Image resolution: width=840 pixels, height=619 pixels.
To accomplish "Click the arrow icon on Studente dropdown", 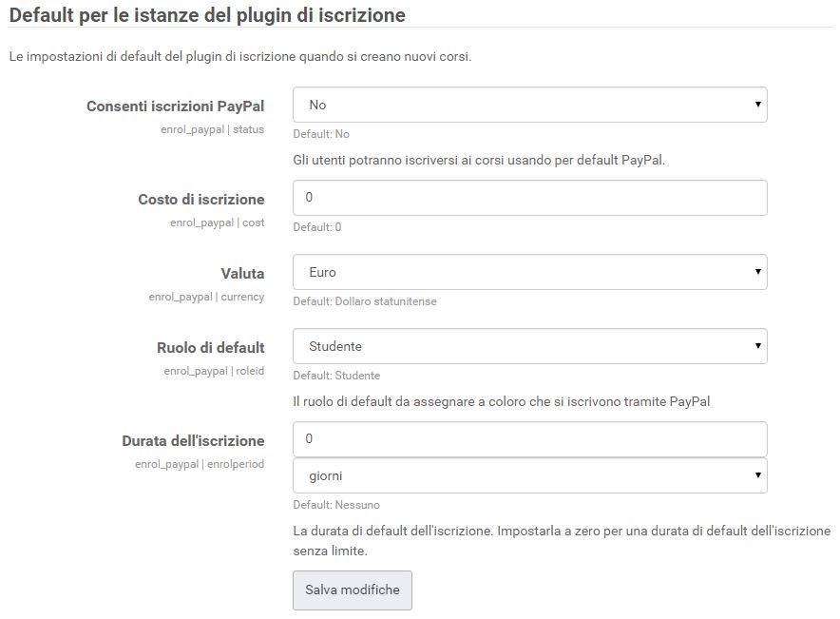I will [758, 346].
